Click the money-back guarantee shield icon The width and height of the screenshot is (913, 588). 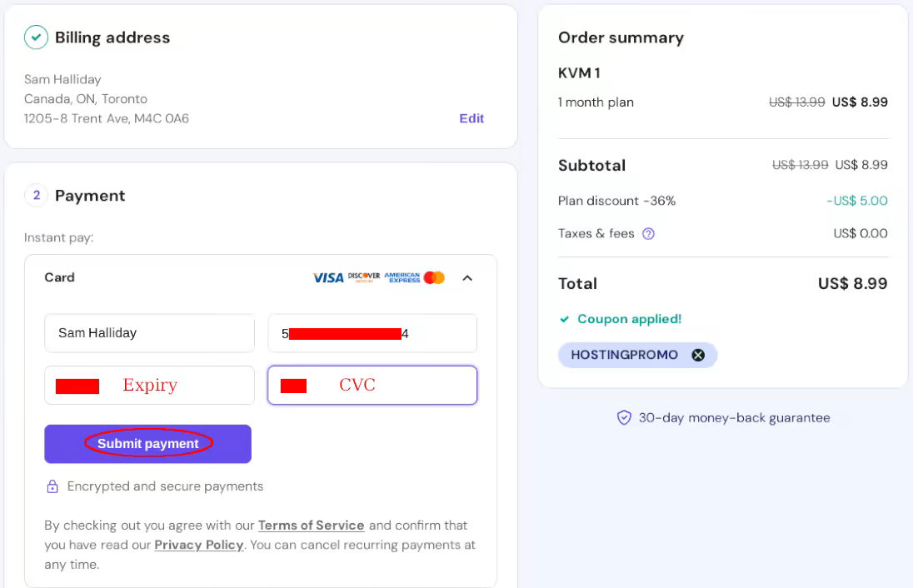point(624,418)
